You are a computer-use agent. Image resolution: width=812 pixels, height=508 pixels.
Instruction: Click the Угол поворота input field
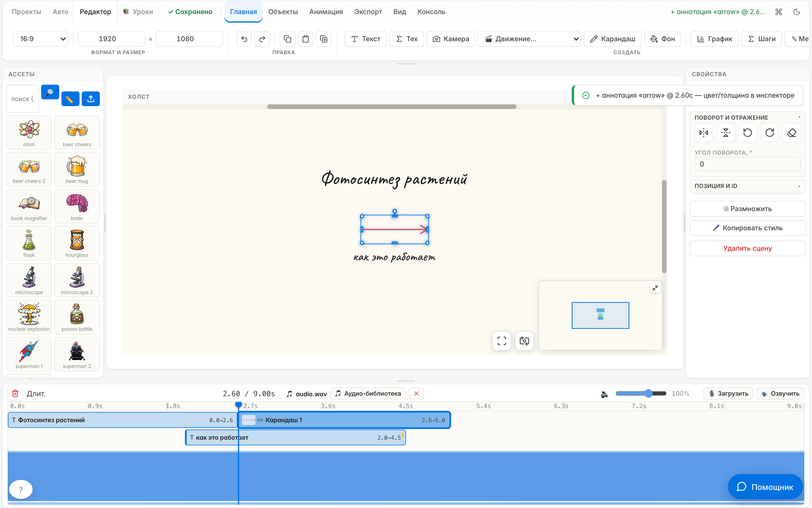[x=748, y=164]
